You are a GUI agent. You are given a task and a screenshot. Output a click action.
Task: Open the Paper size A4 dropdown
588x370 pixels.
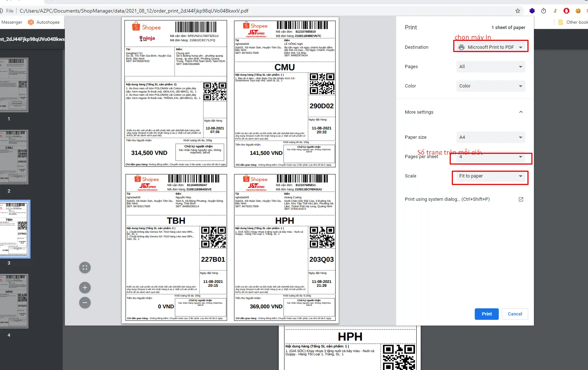coord(491,137)
